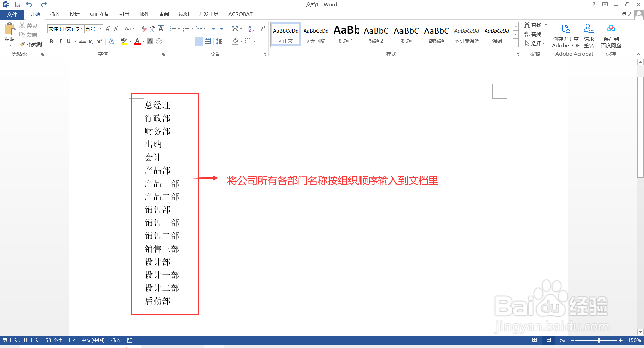Image resolution: width=644 pixels, height=348 pixels.
Task: Increase paragraph indent
Action: coord(223,29)
